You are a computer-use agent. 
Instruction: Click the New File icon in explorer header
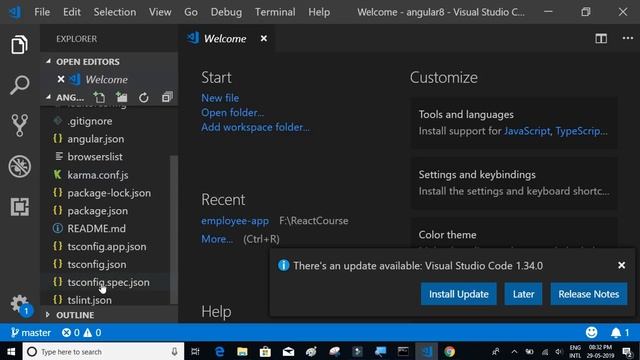(x=99, y=97)
